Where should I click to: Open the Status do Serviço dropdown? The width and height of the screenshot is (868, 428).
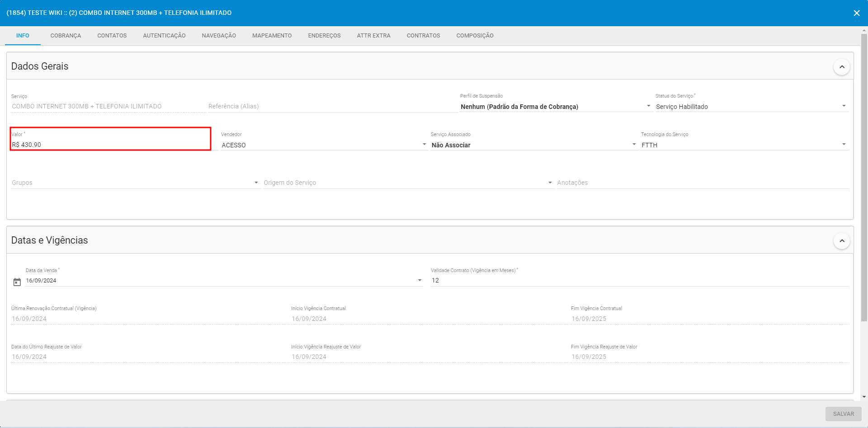[x=752, y=107]
